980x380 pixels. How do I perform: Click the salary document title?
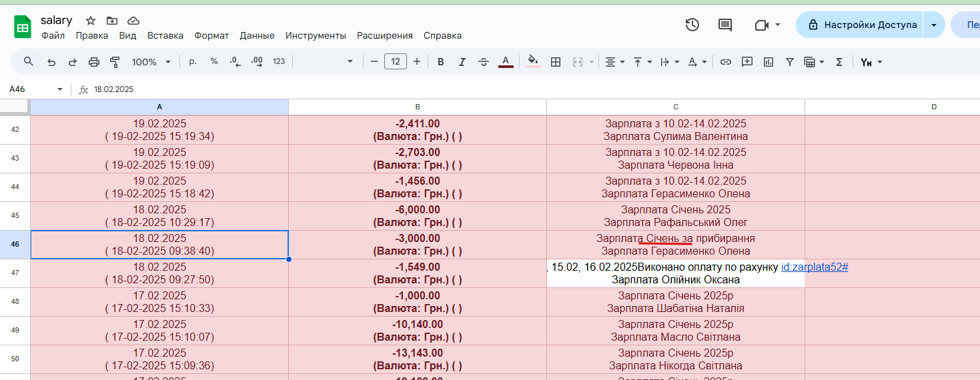(x=56, y=21)
